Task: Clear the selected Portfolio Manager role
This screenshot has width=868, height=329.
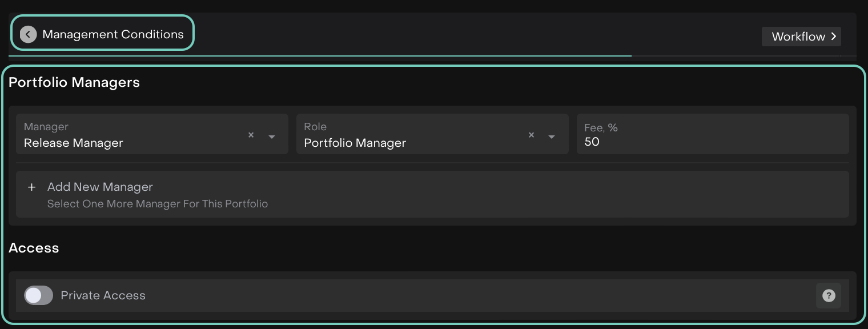Action: (531, 135)
